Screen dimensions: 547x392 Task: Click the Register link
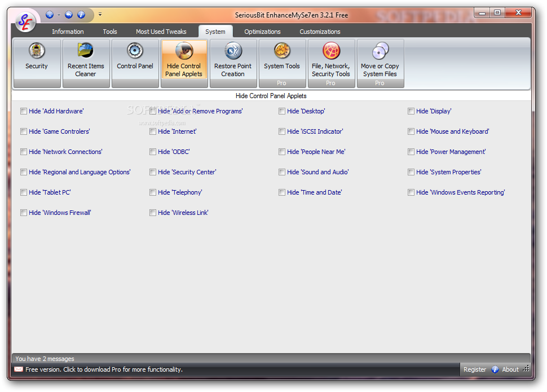pos(474,369)
